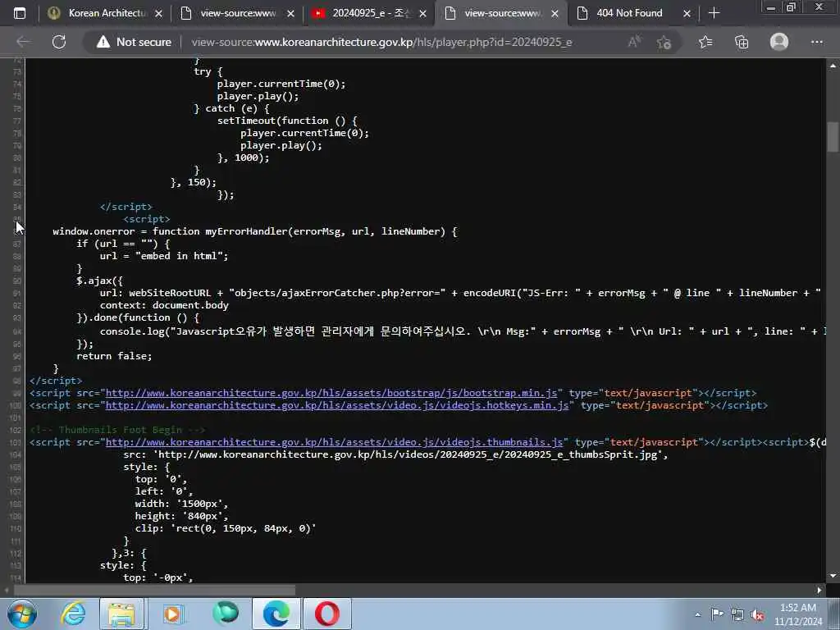Open the bootstrap.min.js script link
The image size is (840, 630).
pyautogui.click(x=331, y=393)
